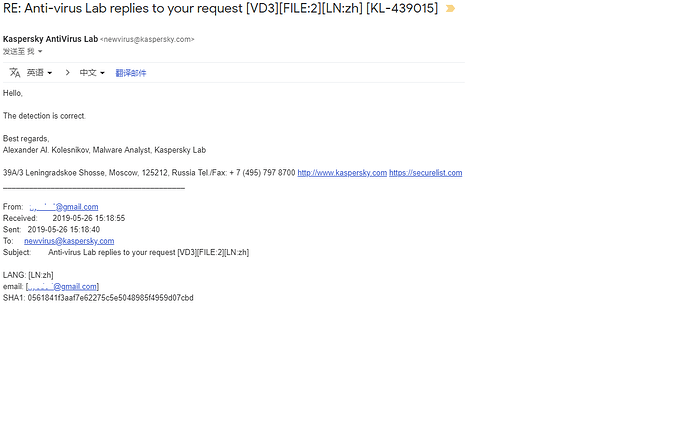Screen dimensions: 690x431
Task: Expand recipient details arrow next to 发送至 我
Action: pyautogui.click(x=40, y=51)
